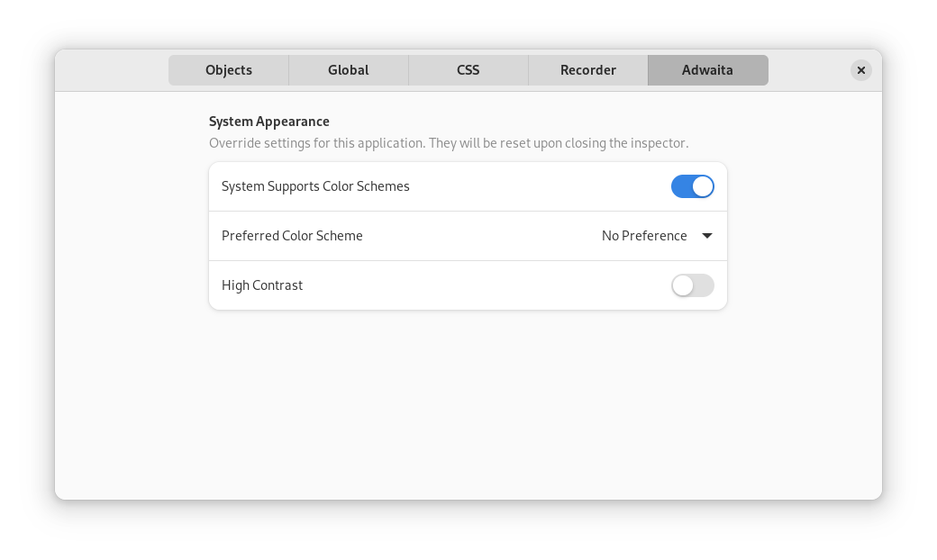Click the High Contrast row label
This screenshot has width=937, height=560.
pos(262,285)
